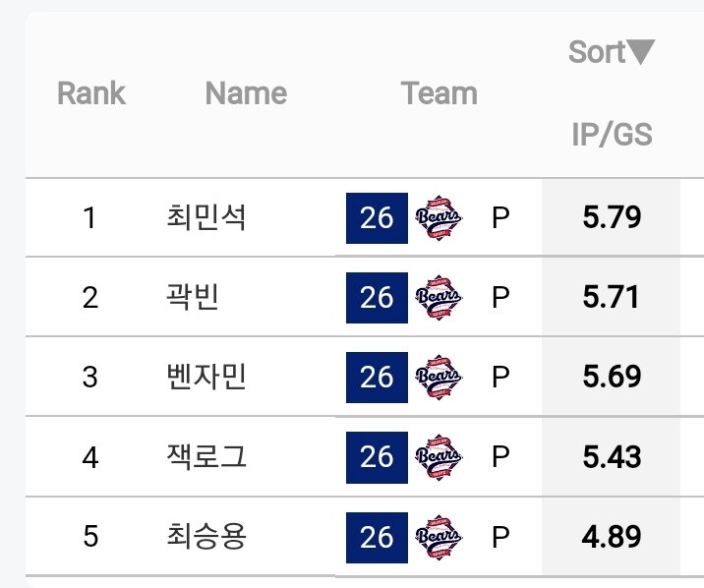
Task: Click the Name column header
Action: tap(246, 93)
